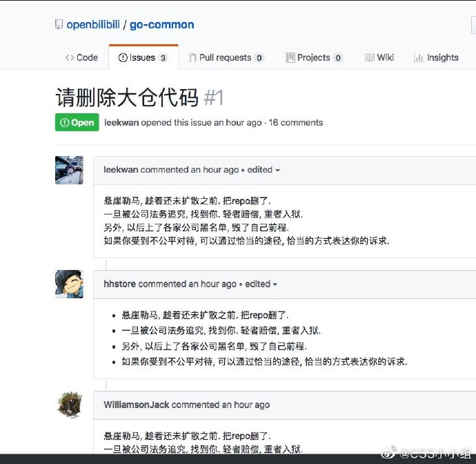Switch to the Code tab
This screenshot has width=476, height=464.
(81, 57)
